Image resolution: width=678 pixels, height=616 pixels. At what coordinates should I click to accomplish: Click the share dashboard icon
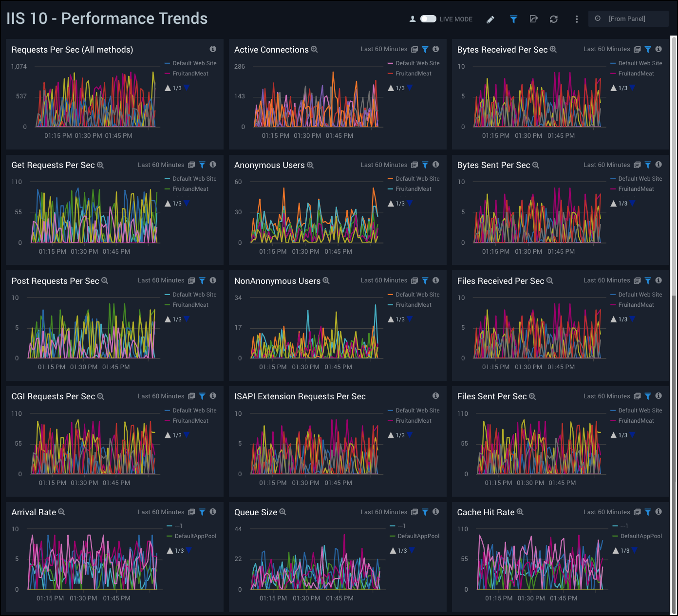(534, 19)
